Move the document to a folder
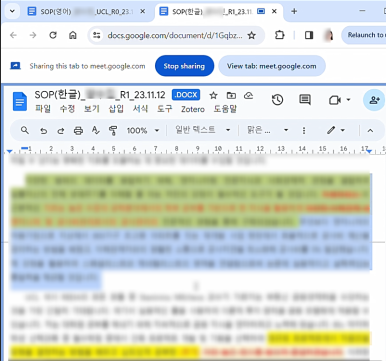The width and height of the screenshot is (386, 361). 231,96
